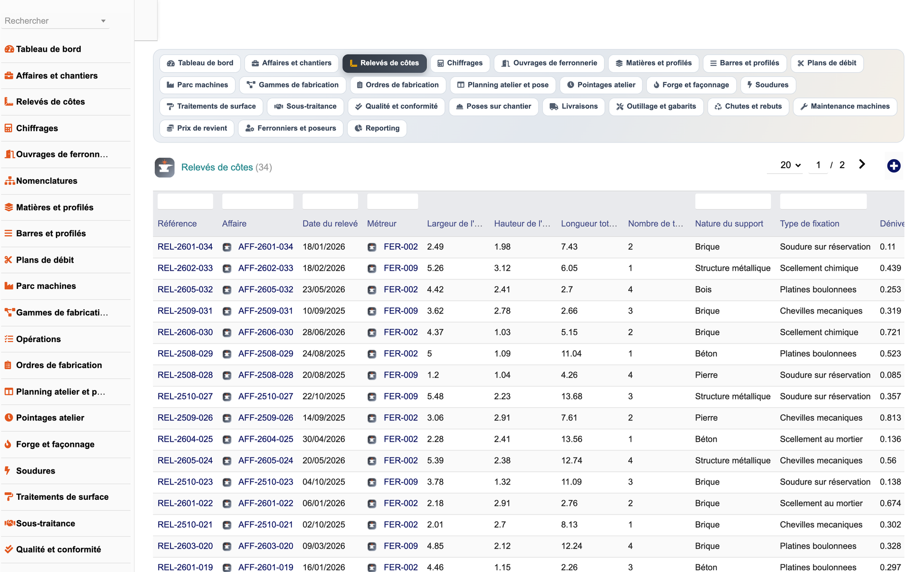Open affaire link AFF-2509-031
Viewport: 924px width, 572px height.
click(266, 311)
